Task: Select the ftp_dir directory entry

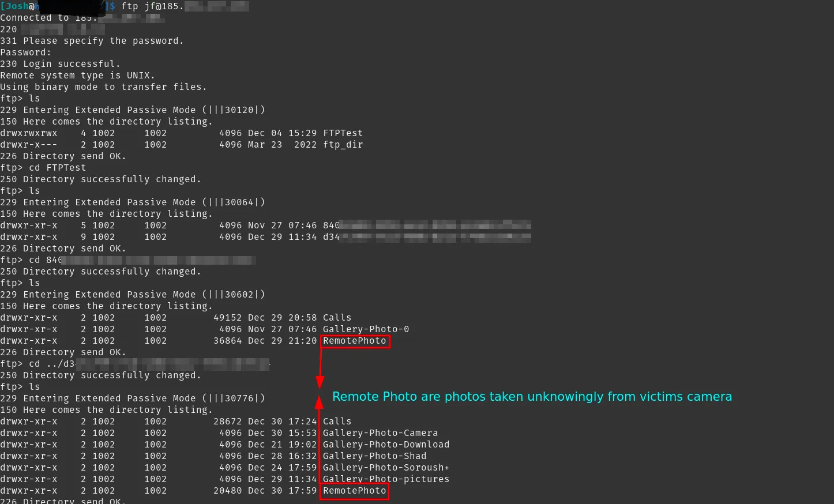Action: (x=343, y=145)
